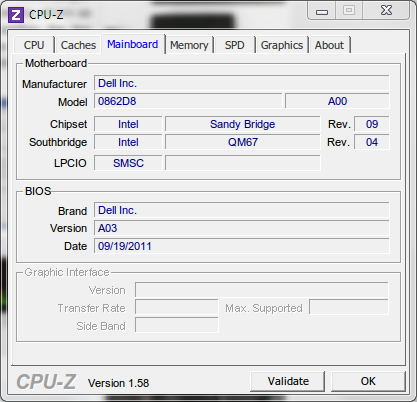The image size is (417, 402).
Task: Open the About tab
Action: pos(329,45)
